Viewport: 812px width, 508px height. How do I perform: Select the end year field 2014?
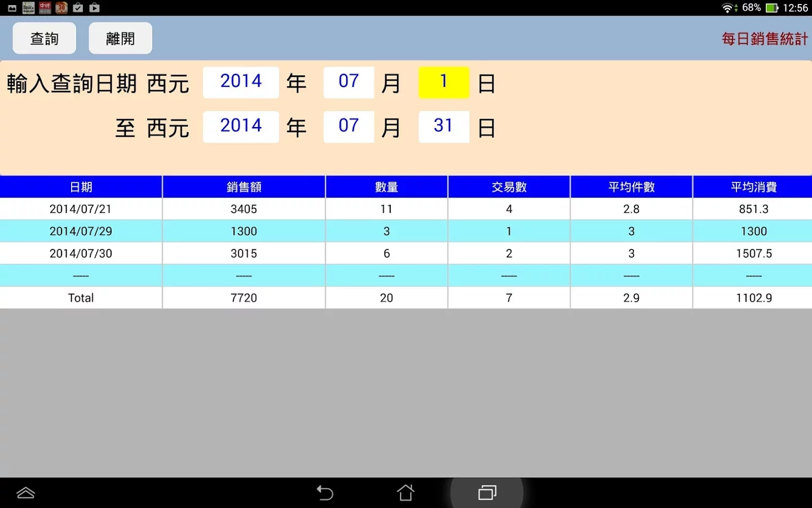tap(241, 126)
